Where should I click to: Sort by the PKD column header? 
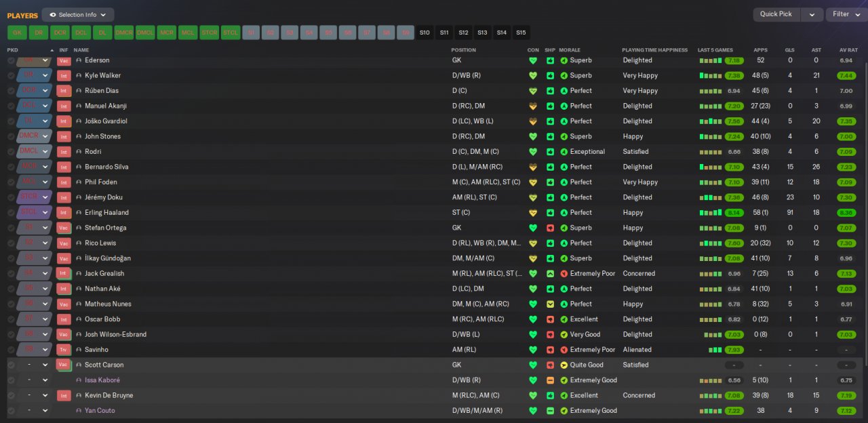click(x=13, y=50)
